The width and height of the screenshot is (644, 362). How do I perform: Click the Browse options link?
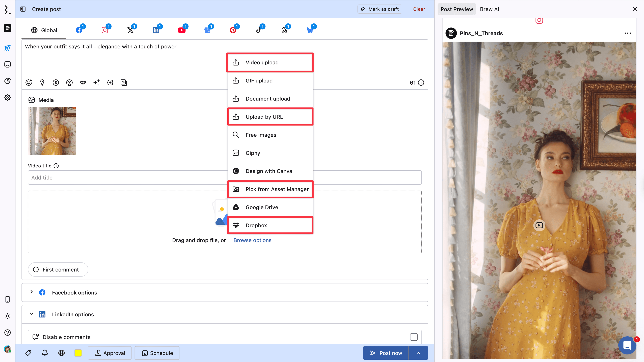[252, 240]
